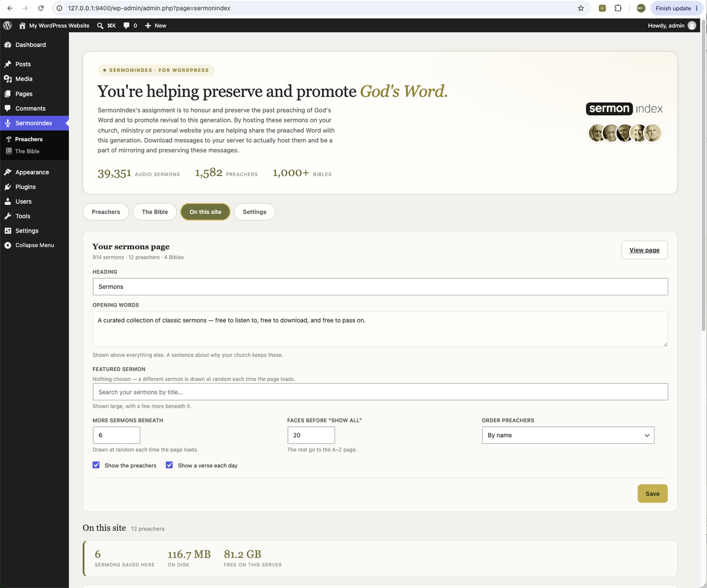The image size is (707, 588).
Task: Click the Collapse Menu label
Action: tap(35, 245)
